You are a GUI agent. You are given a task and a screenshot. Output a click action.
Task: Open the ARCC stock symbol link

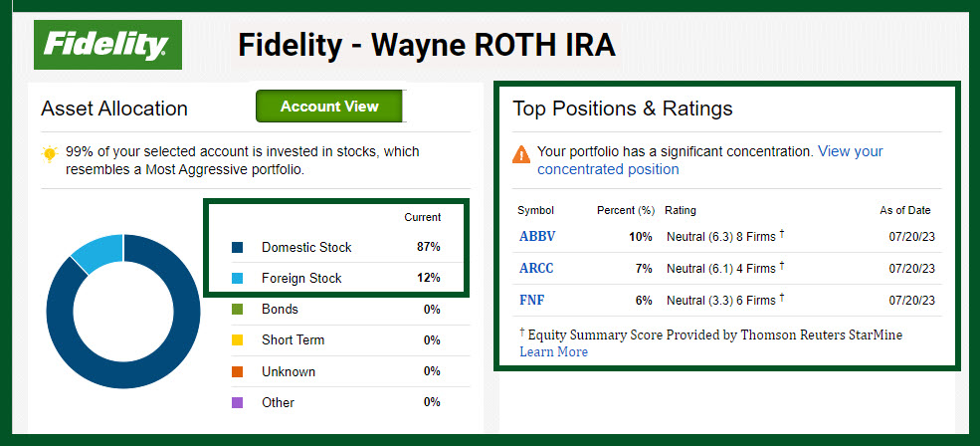coord(537,268)
